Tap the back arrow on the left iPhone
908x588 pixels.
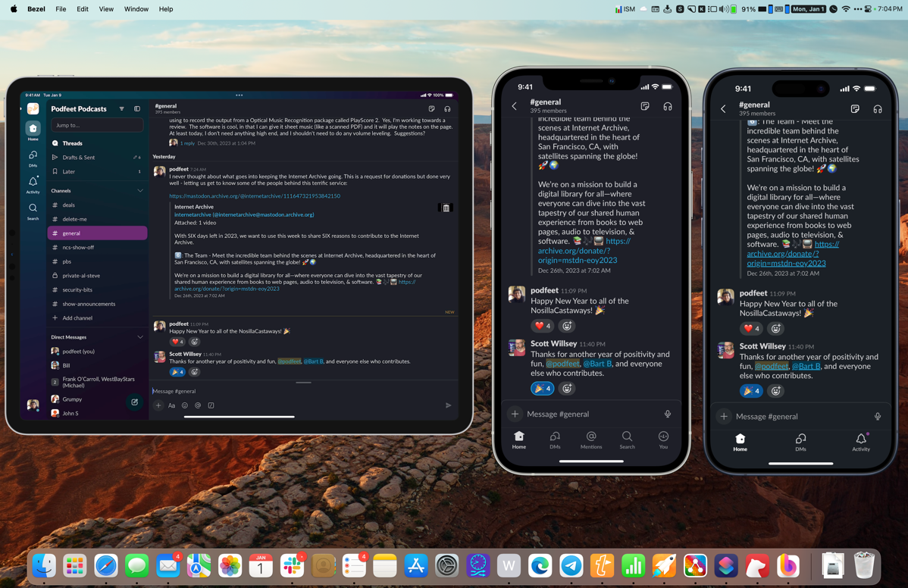[x=515, y=106]
